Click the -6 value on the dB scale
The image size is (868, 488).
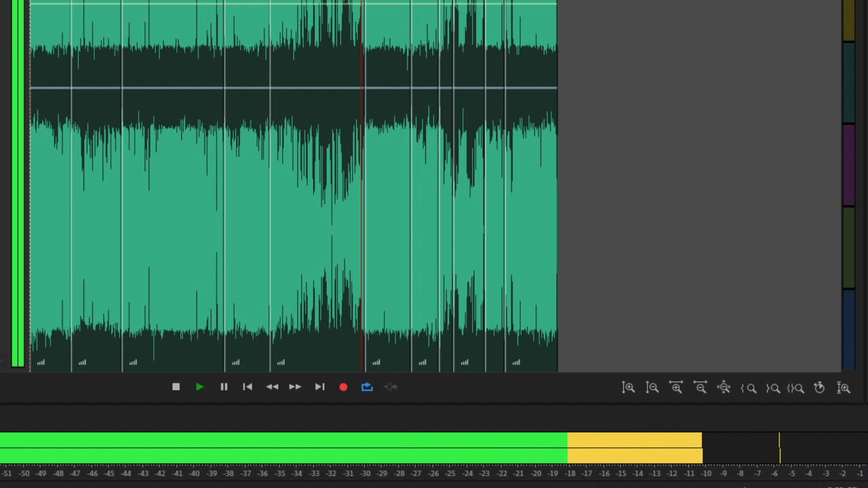[774, 474]
